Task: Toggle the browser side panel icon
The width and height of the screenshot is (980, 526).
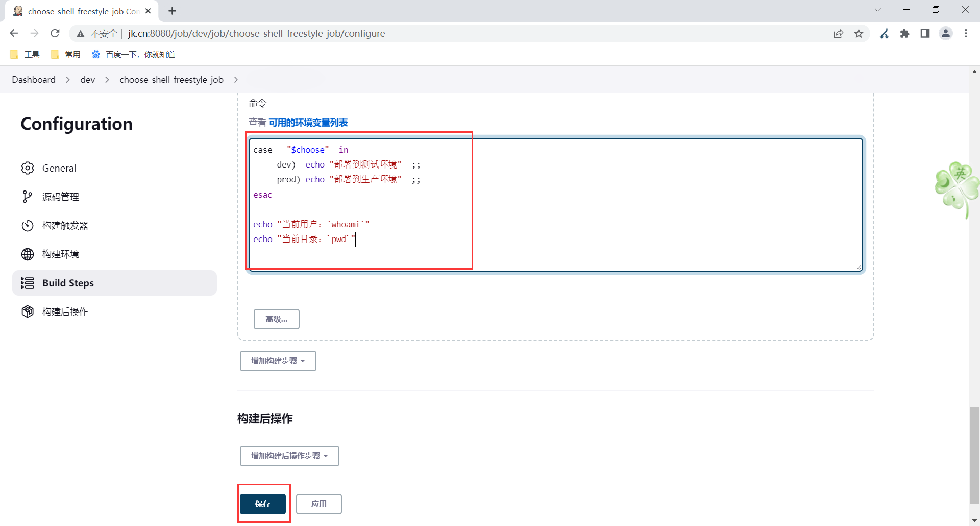Action: coord(925,34)
